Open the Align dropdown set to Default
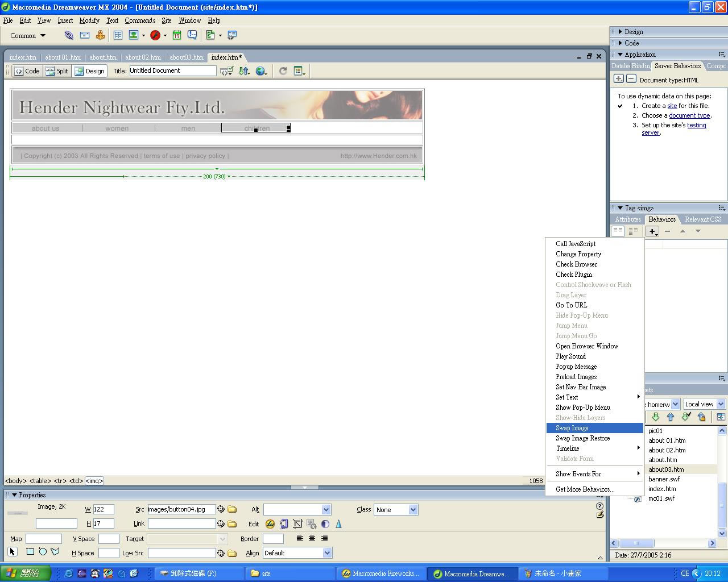This screenshot has height=582, width=728. [327, 552]
